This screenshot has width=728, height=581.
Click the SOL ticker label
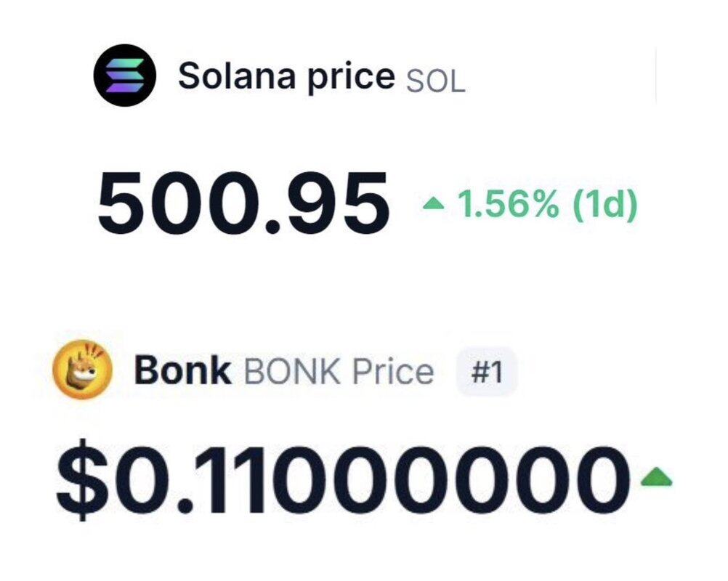(435, 81)
